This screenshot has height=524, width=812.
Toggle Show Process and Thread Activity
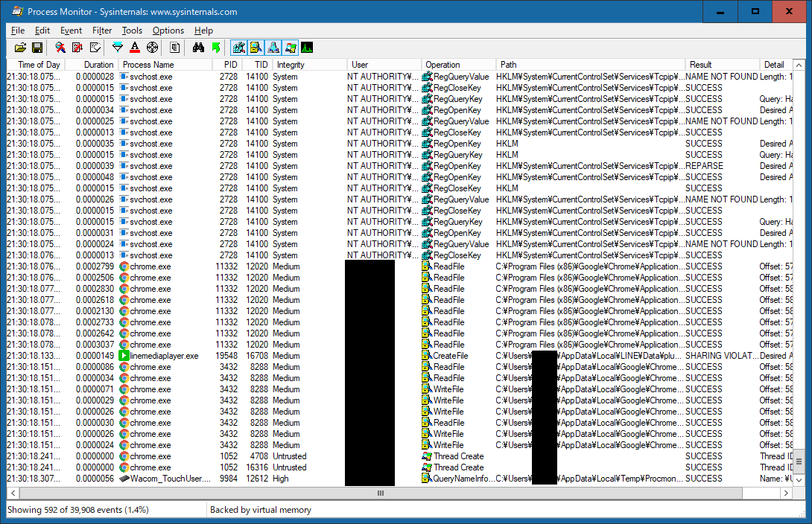pos(291,48)
